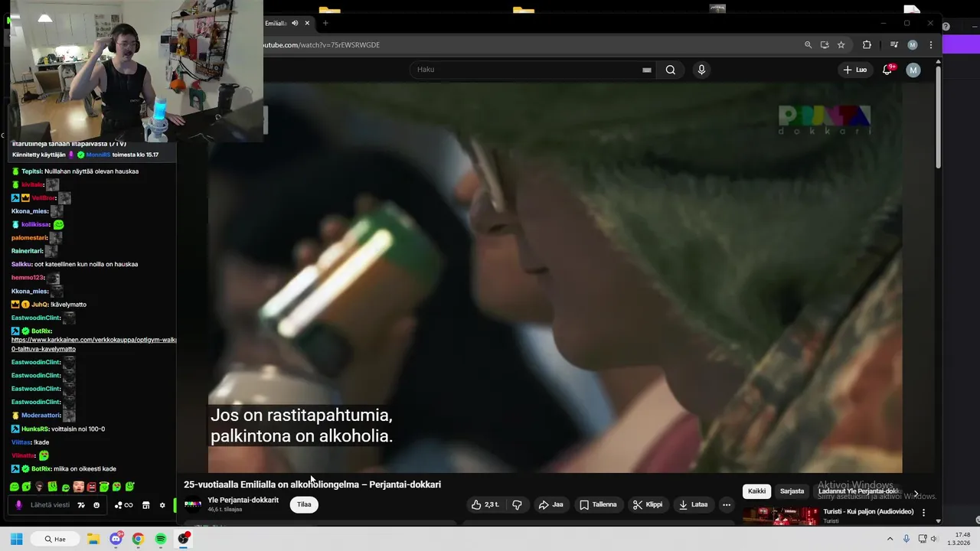This screenshot has width=980, height=551.
Task: Open chat settings gear icon
Action: (x=162, y=505)
